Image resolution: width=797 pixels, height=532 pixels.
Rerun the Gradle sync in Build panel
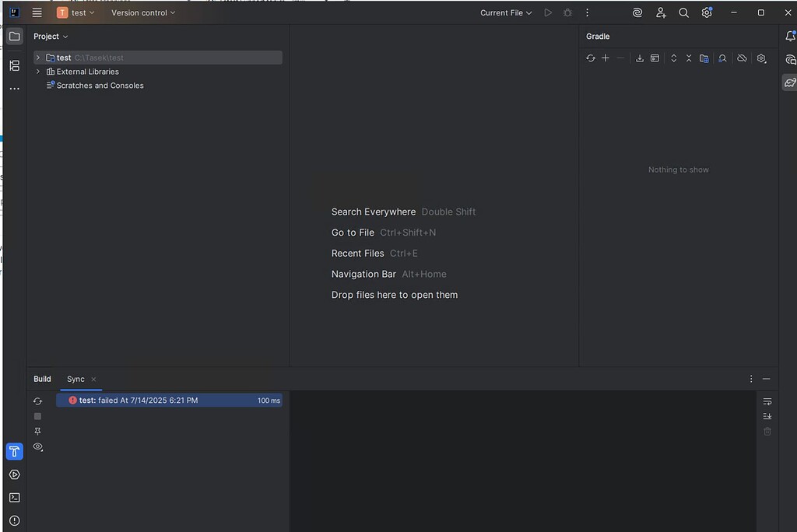click(37, 401)
